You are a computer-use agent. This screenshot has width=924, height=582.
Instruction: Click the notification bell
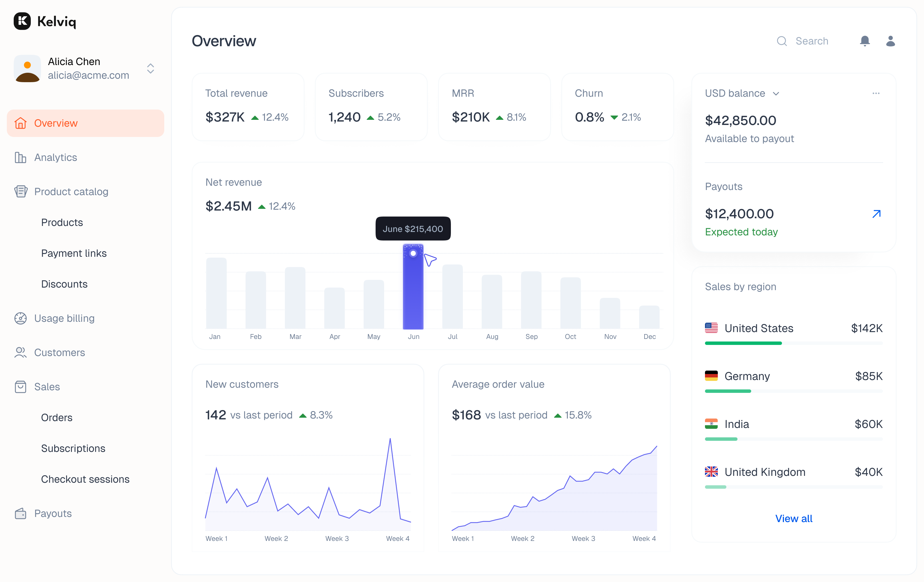865,41
